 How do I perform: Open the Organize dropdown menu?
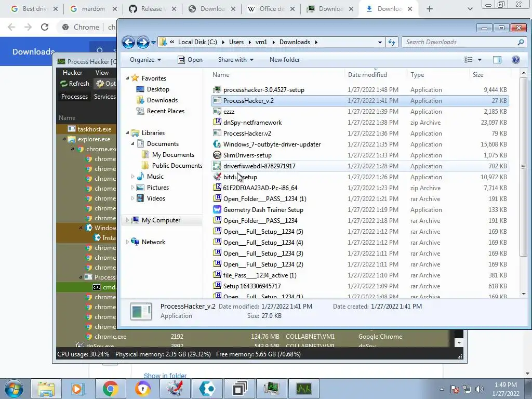(145, 60)
